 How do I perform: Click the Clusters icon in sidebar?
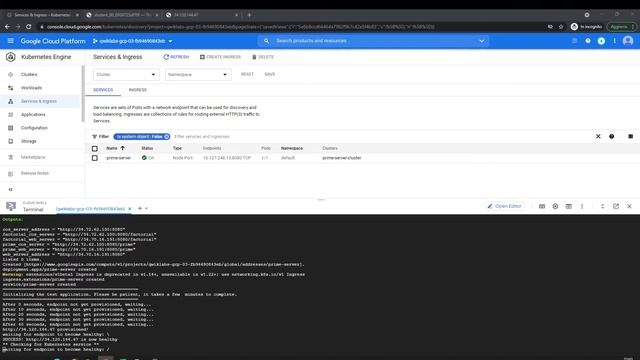11,75
